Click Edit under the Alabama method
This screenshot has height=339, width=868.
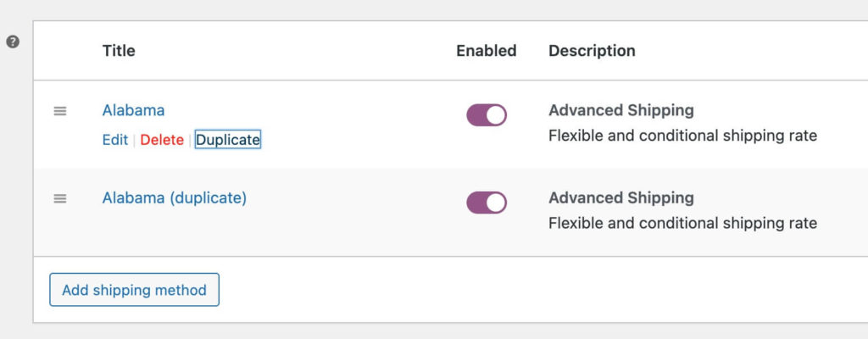point(115,140)
